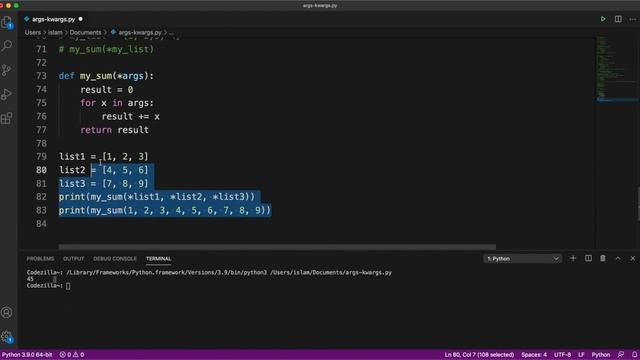640x360 pixels.
Task: Click args-kwargs.py in the breadcrumb
Action: pos(140,33)
